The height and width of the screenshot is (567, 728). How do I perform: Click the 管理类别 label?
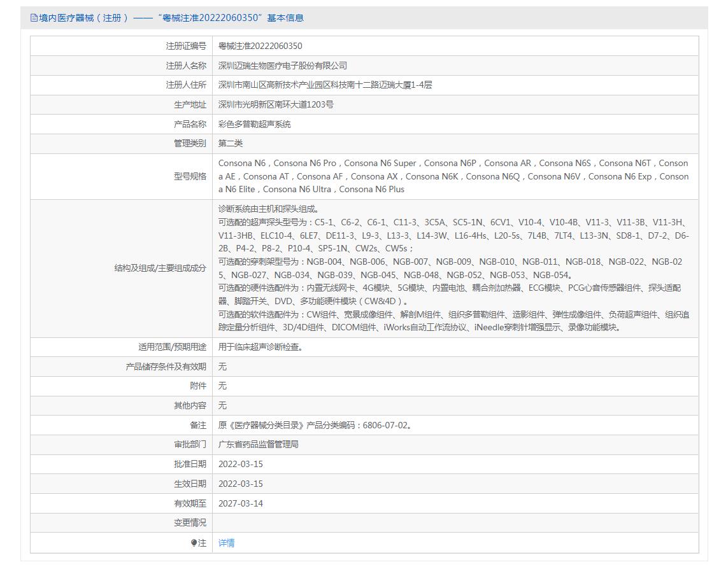(x=190, y=143)
